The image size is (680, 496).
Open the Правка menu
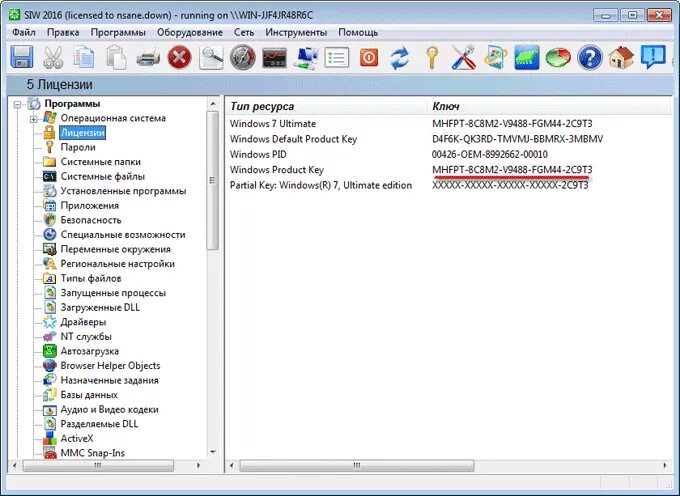pyautogui.click(x=63, y=33)
